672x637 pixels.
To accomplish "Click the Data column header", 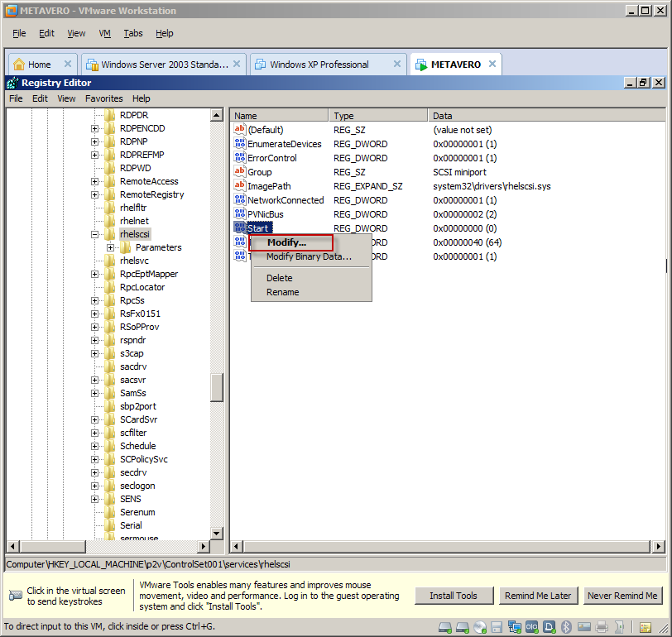I will pyautogui.click(x=546, y=116).
